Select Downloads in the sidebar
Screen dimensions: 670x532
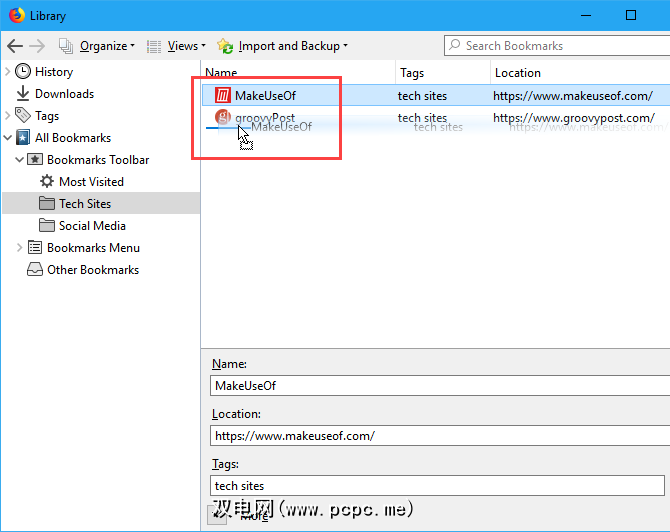click(64, 94)
